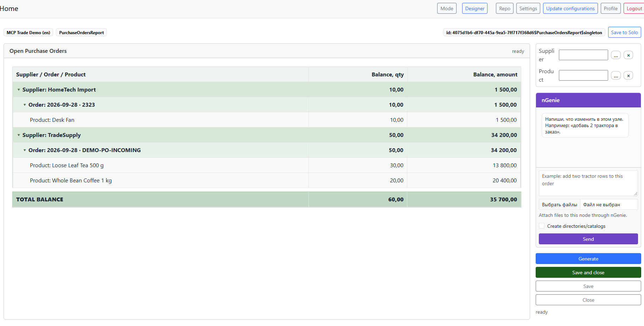Screen dimensions: 644x326
Task: Switch to Designer
Action: tap(475, 8)
